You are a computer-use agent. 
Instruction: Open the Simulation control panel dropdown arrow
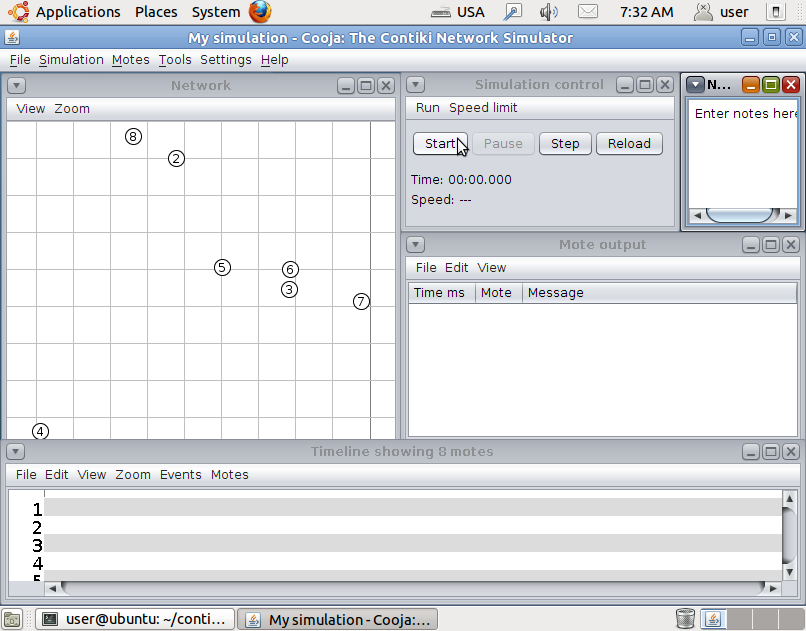[x=415, y=84]
